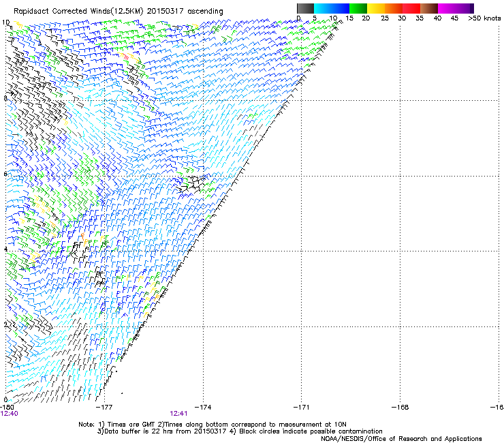Click the orange 25-30 knots legend segment
Image resolution: width=504 pixels, height=443 pixels.
[394, 8]
